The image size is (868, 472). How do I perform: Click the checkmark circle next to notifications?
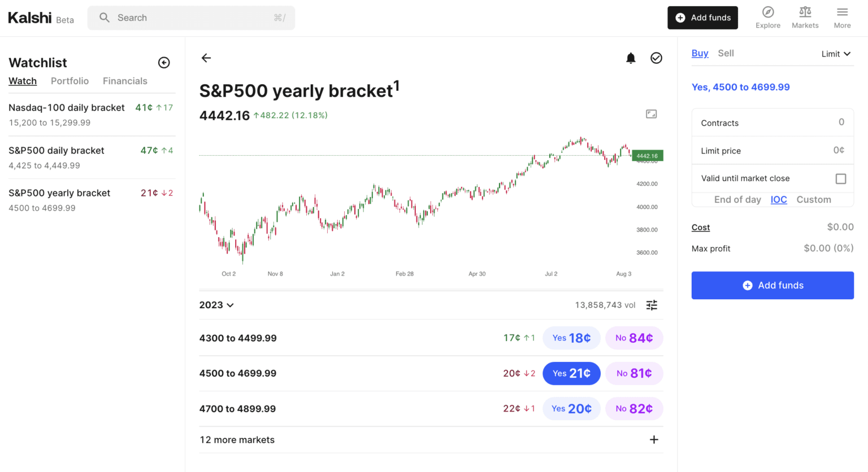pos(656,58)
